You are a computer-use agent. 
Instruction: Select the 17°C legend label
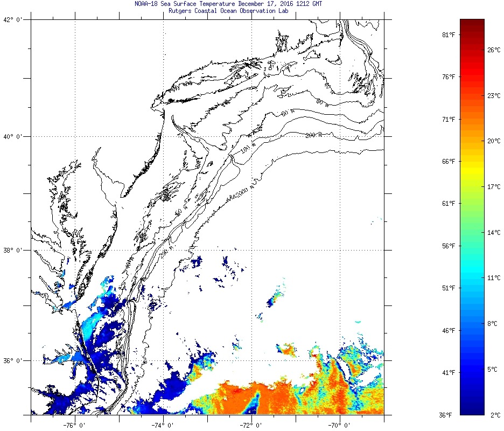[494, 187]
